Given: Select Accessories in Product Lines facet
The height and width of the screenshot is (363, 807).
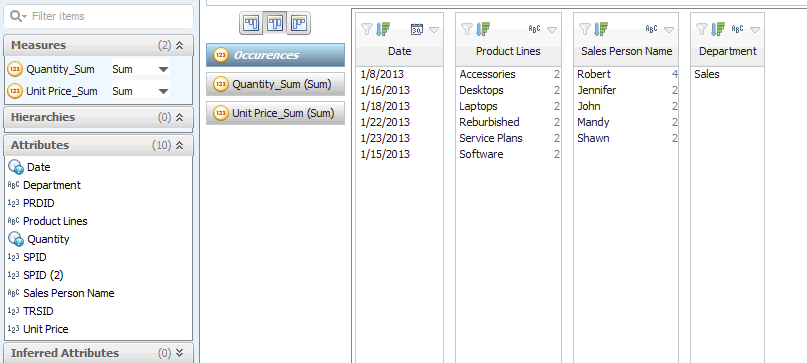Looking at the screenshot, I should (x=487, y=74).
